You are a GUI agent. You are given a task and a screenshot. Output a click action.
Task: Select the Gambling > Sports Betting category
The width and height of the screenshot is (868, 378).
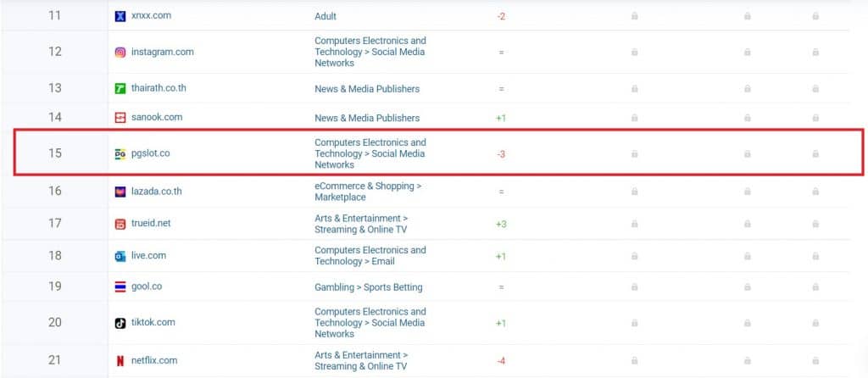click(368, 287)
